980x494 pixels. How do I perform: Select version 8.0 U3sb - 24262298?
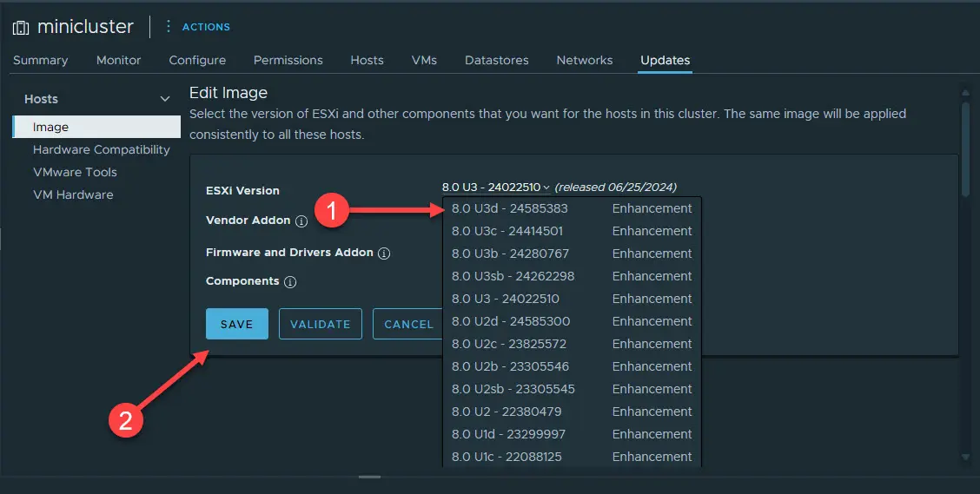pyautogui.click(x=572, y=276)
